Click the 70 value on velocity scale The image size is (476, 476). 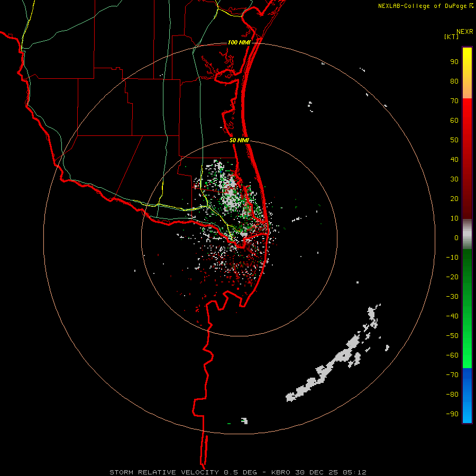click(x=454, y=101)
